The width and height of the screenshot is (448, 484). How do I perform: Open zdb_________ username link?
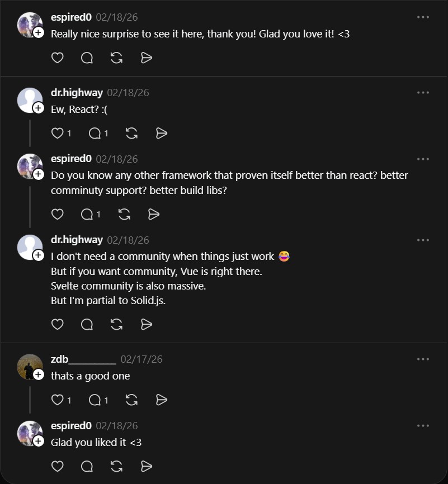(x=83, y=359)
